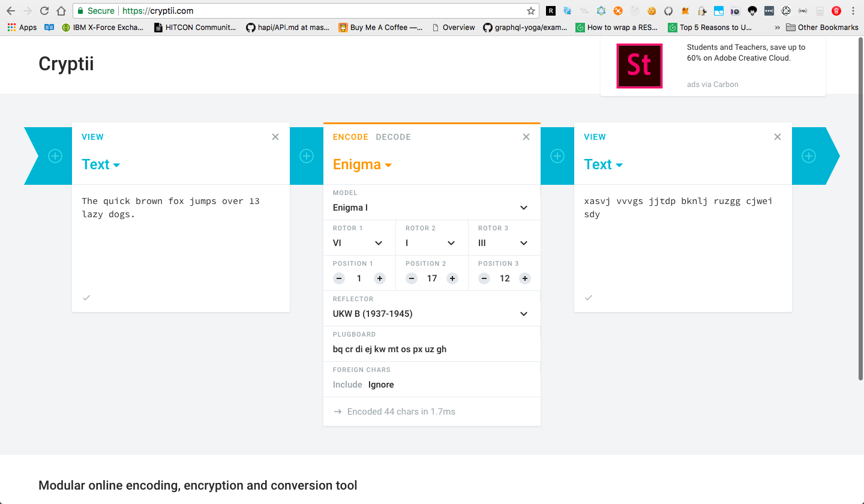Click the Position 3 value 12
The image size is (864, 504).
pyautogui.click(x=505, y=278)
